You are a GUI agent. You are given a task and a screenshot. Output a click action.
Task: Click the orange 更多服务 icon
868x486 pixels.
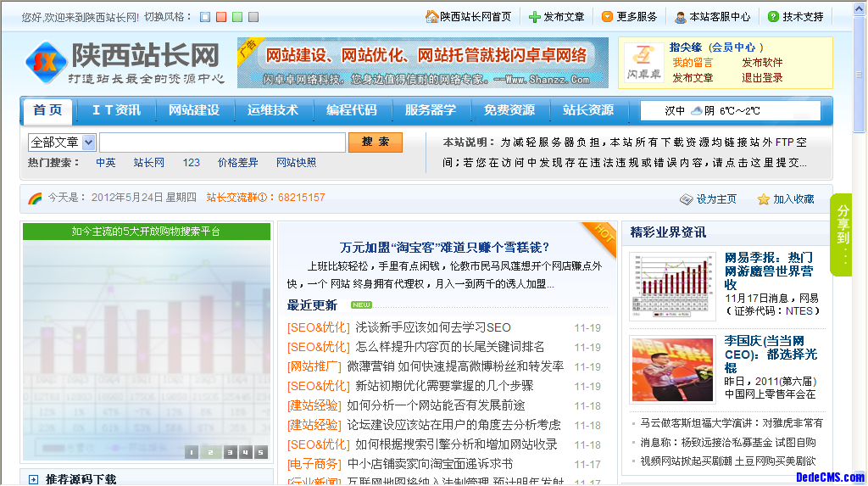click(607, 17)
